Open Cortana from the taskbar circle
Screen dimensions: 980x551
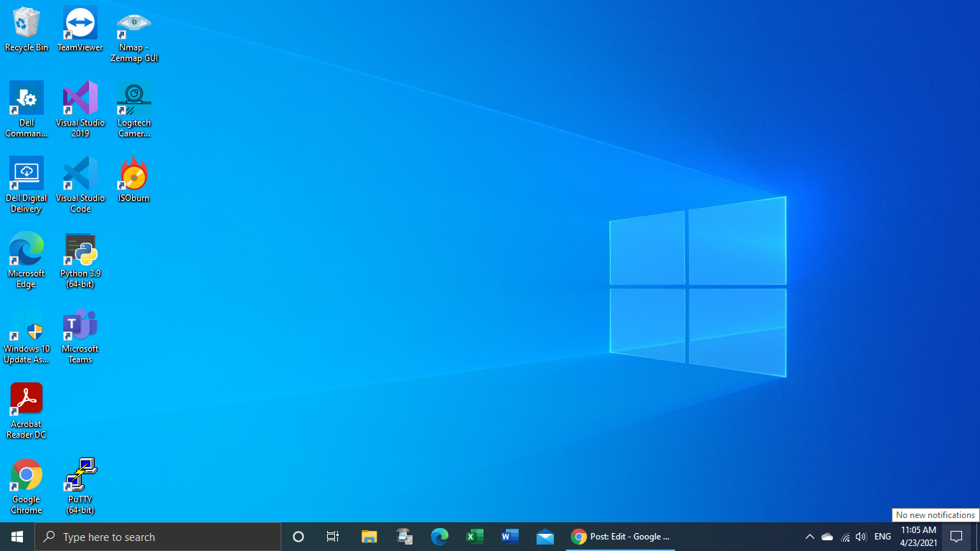click(298, 537)
